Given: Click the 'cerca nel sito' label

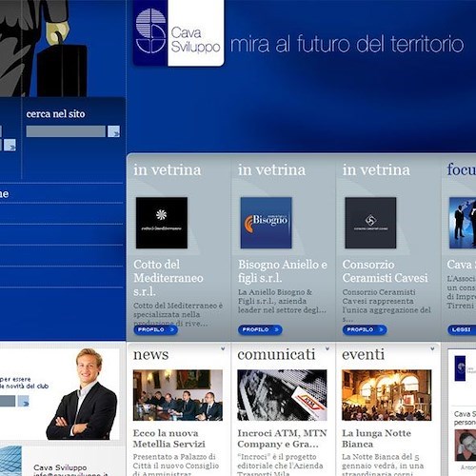Looking at the screenshot, I should pyautogui.click(x=55, y=114).
